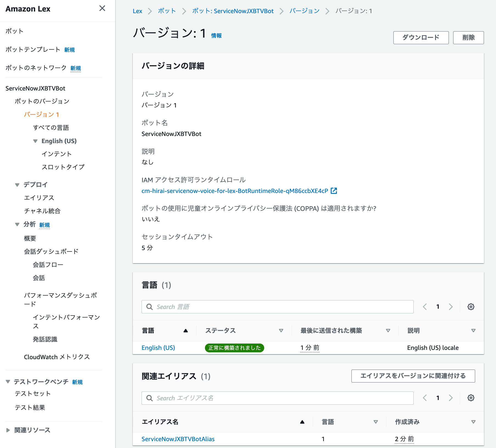The width and height of the screenshot is (496, 448).
Task: Go to next page of language table
Action: pyautogui.click(x=451, y=307)
